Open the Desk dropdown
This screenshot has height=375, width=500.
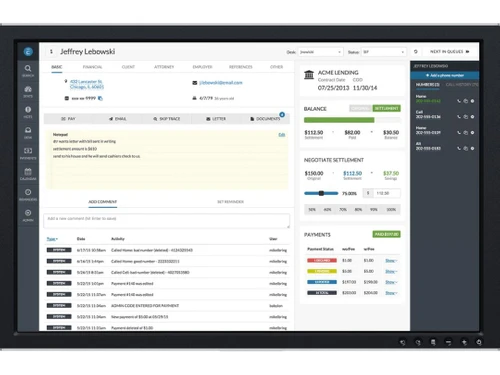320,52
